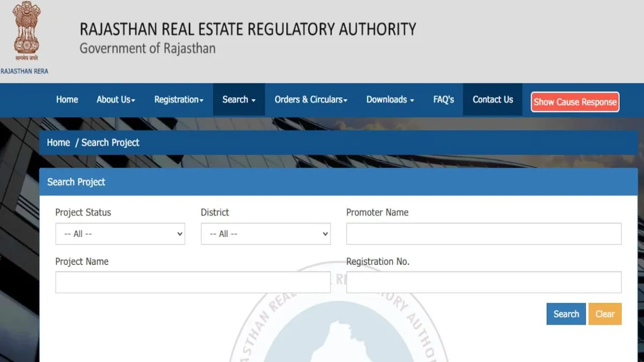Expand the Registration dropdown menu

pos(179,100)
